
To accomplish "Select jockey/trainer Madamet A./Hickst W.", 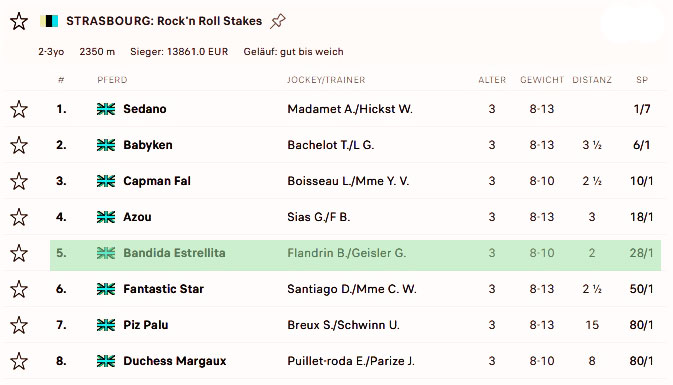I will 350,109.
